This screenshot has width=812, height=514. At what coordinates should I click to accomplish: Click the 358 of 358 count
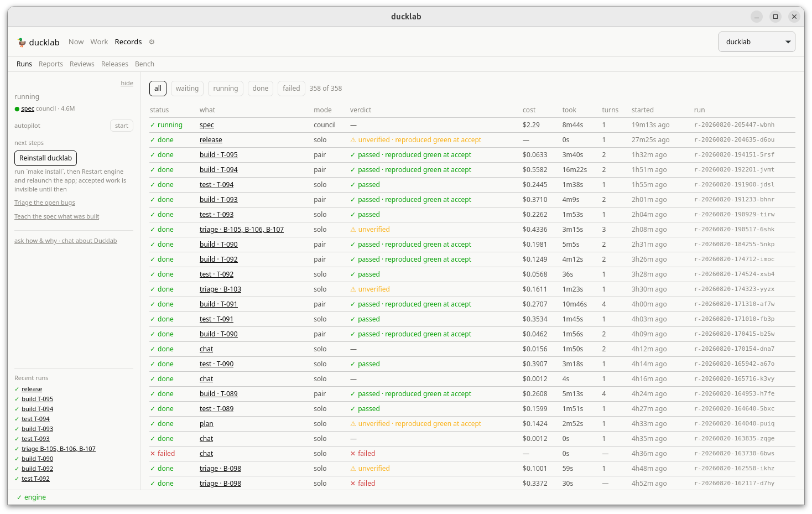pos(326,89)
